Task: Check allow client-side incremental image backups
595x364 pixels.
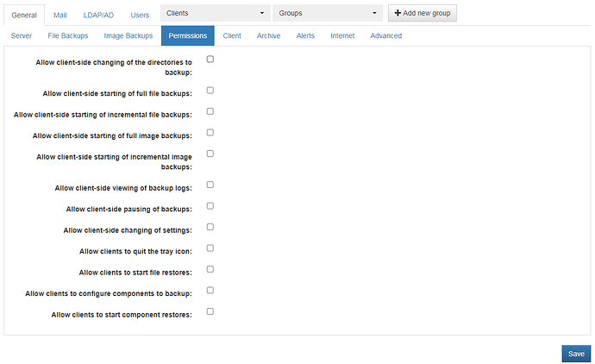Action: 210,154
